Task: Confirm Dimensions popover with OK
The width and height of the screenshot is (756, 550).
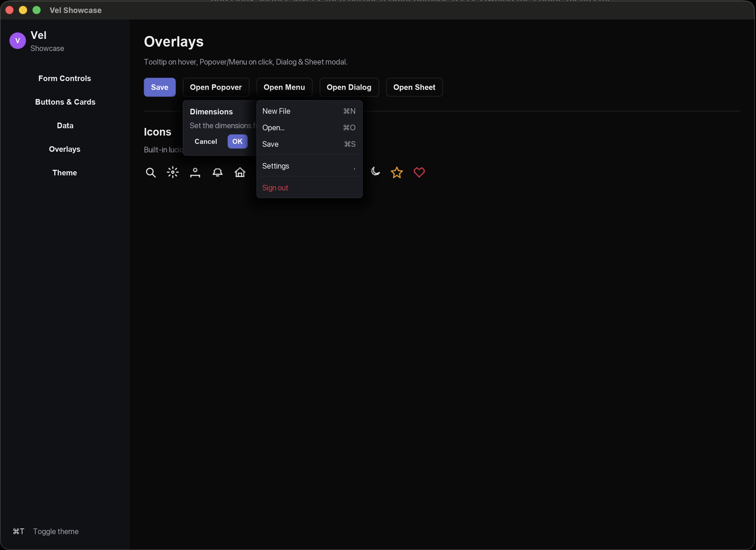Action: coord(237,141)
